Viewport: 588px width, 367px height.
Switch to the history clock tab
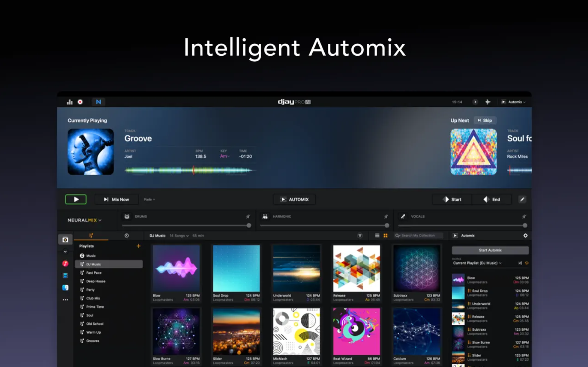point(126,235)
